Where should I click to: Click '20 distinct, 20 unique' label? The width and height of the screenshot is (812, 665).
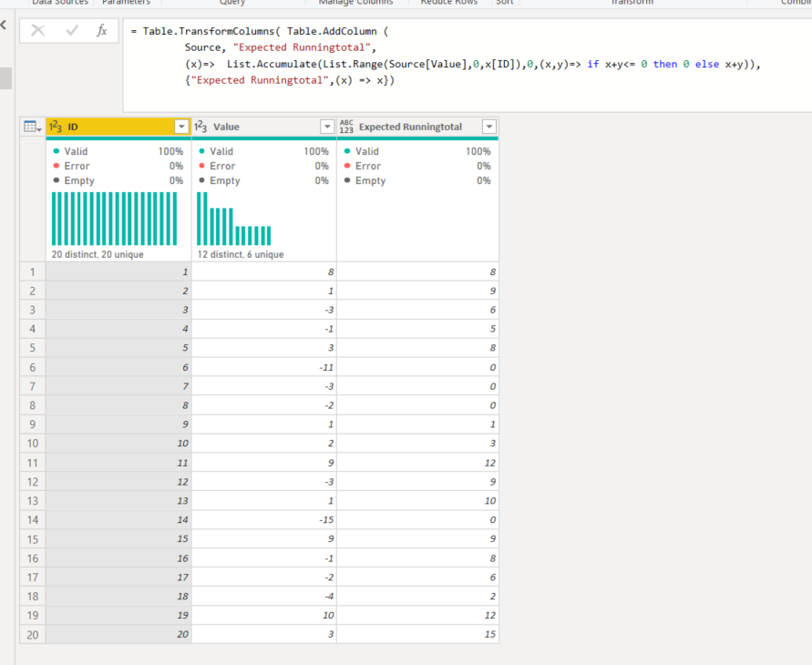click(x=98, y=254)
